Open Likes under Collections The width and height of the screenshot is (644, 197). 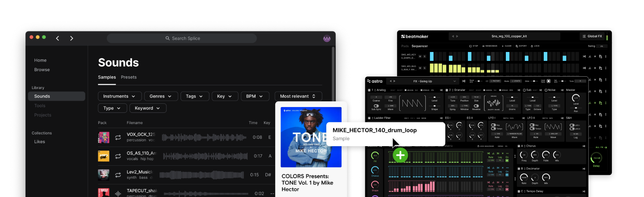click(x=40, y=142)
